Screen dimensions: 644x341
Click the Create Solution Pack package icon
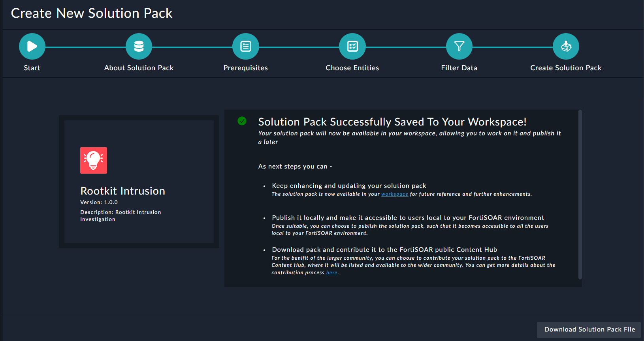(x=566, y=46)
